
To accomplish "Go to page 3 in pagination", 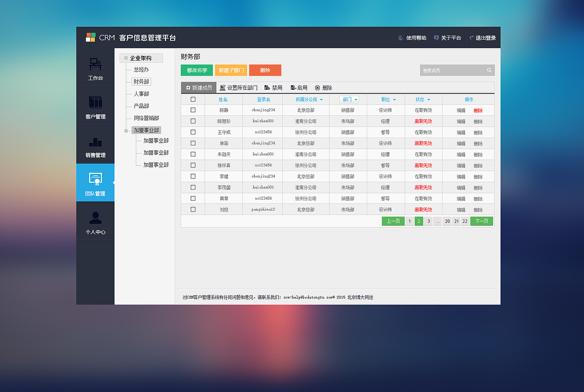I will 428,221.
